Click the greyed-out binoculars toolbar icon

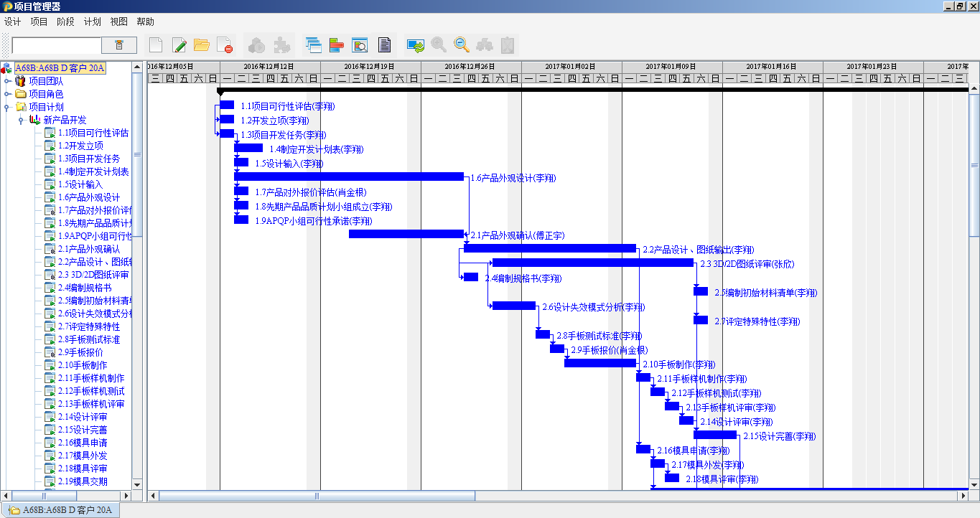(x=485, y=45)
